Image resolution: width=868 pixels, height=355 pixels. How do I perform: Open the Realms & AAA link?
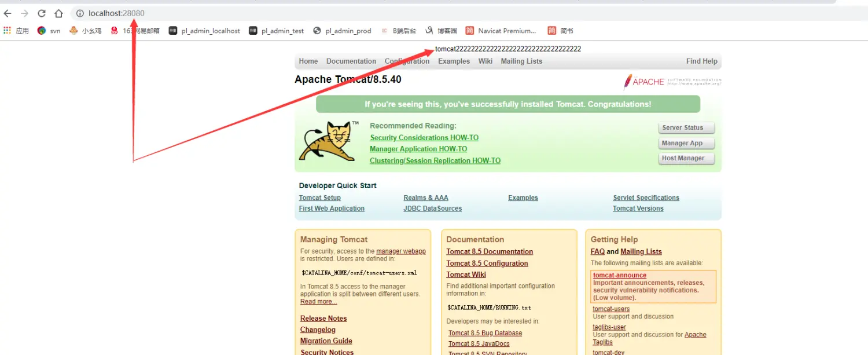coord(426,198)
